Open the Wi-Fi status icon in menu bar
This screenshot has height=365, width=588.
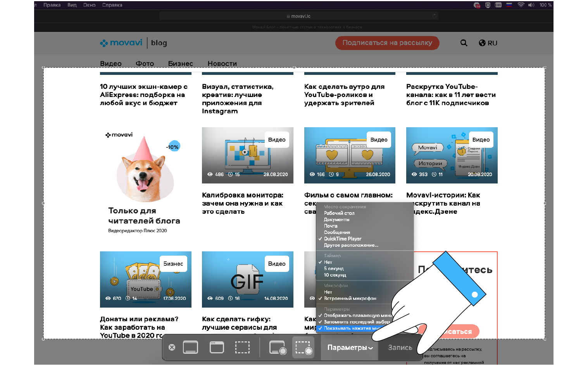(x=521, y=5)
